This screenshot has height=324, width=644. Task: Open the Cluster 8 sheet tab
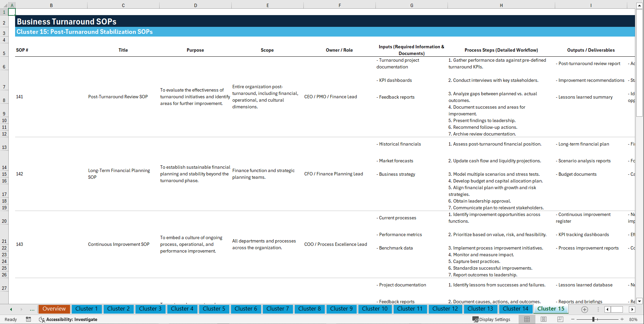tap(309, 309)
